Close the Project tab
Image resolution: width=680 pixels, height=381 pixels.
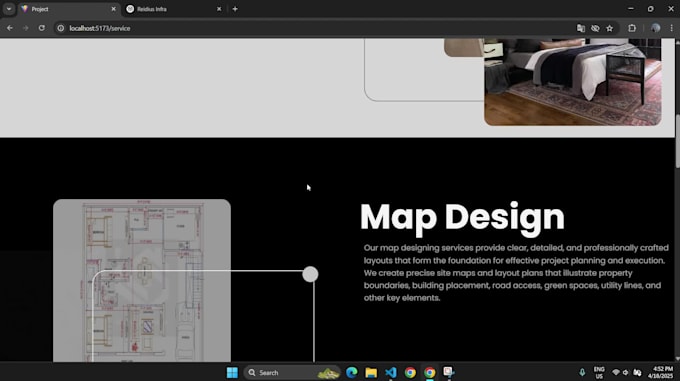coord(114,9)
